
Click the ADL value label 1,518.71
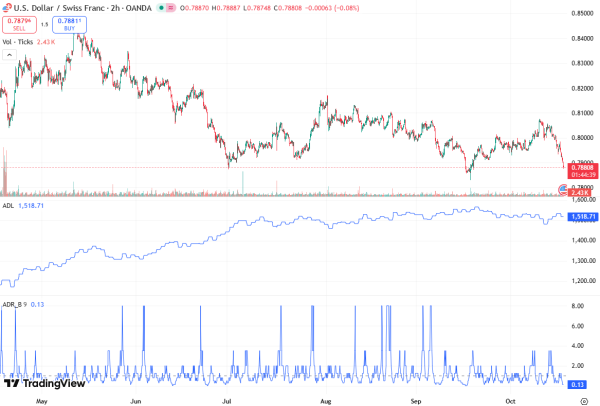pos(582,216)
